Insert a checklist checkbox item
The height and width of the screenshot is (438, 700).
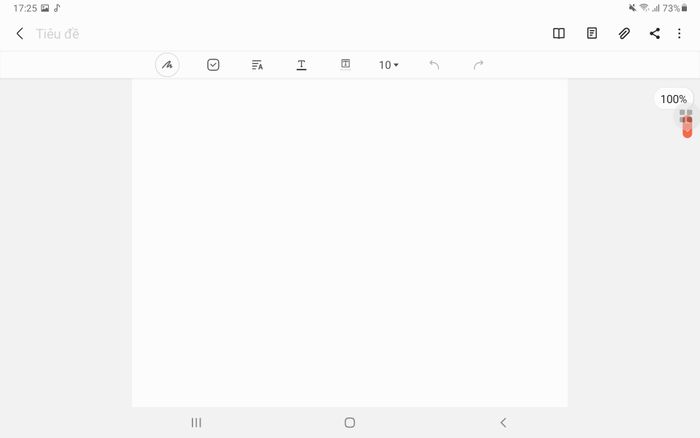click(213, 65)
